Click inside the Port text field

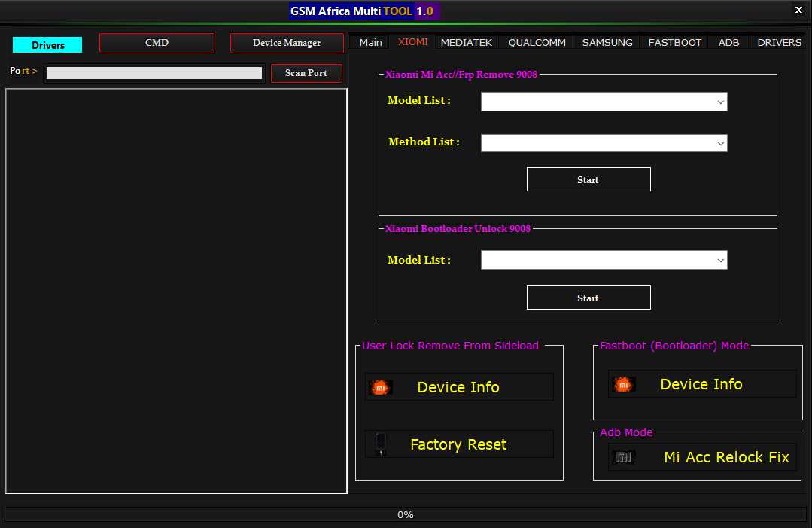[x=154, y=72]
